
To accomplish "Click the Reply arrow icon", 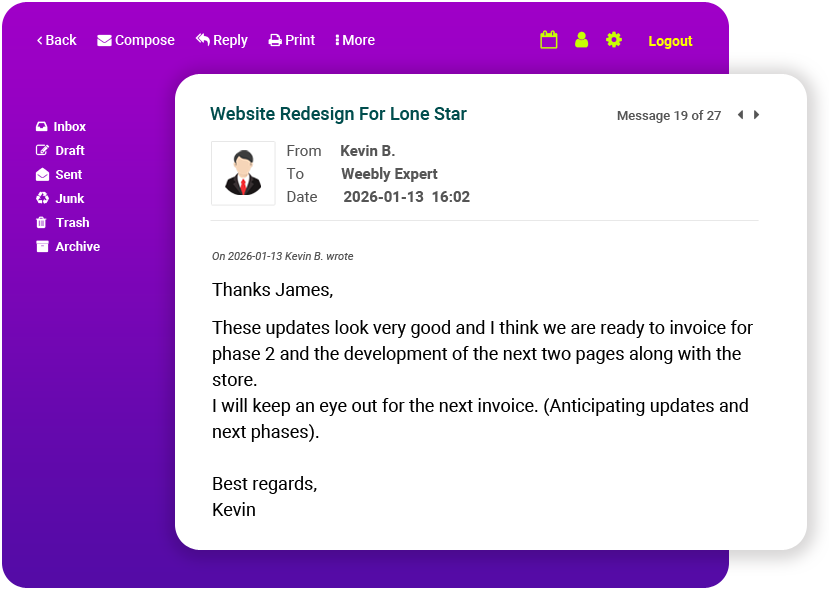I will (203, 40).
